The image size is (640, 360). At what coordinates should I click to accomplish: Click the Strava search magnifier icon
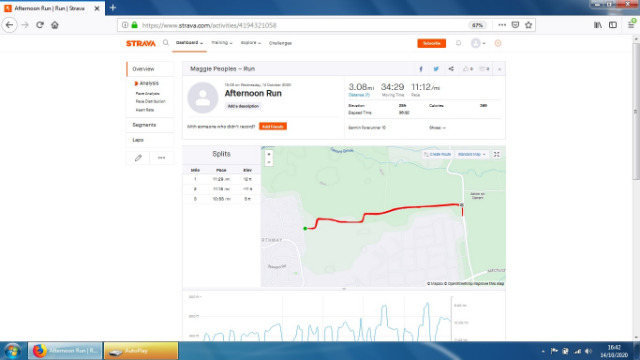click(166, 42)
